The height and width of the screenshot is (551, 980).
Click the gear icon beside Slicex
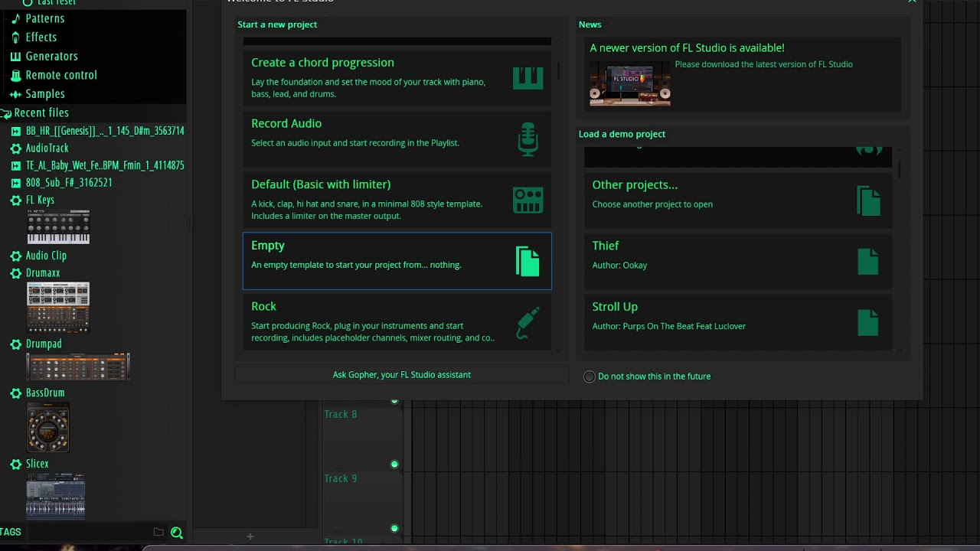[x=15, y=464]
